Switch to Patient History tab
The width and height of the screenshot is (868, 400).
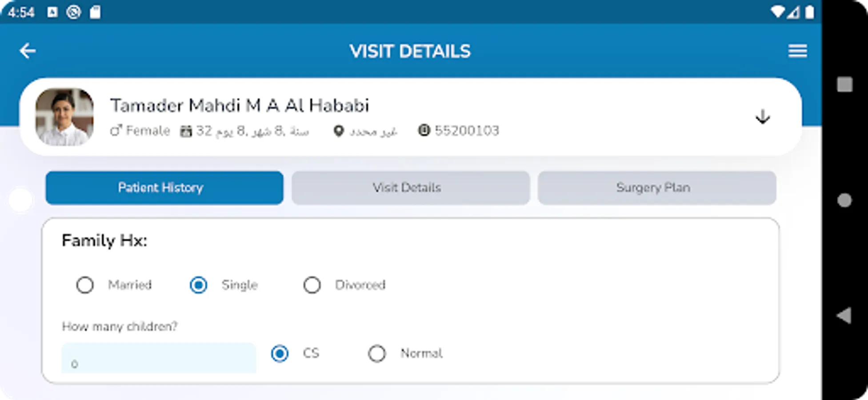tap(164, 188)
